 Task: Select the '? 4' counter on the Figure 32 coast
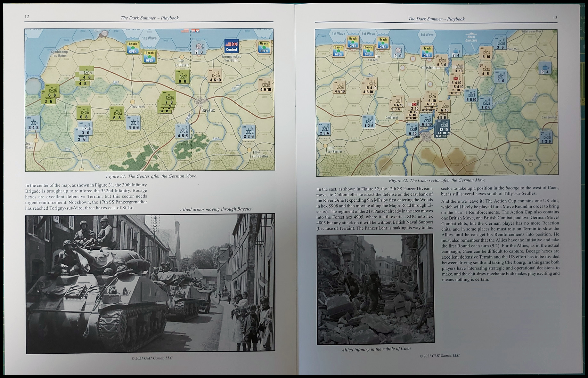pyautogui.click(x=456, y=51)
